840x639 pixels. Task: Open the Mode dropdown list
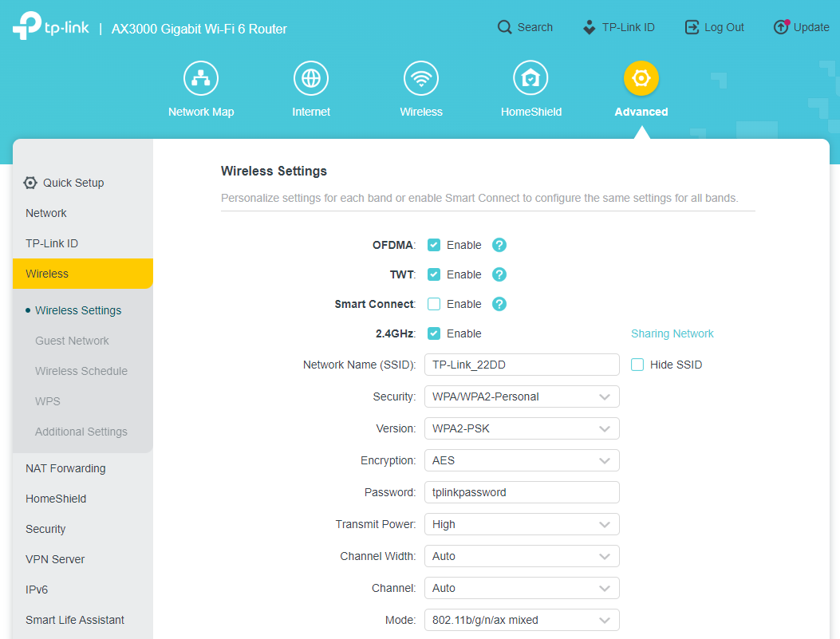[522, 620]
